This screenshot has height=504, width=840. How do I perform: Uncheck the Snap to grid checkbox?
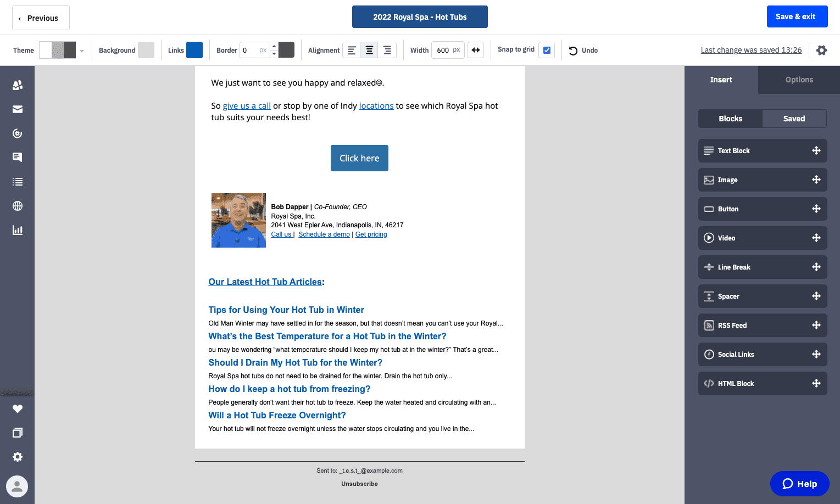[x=547, y=50]
